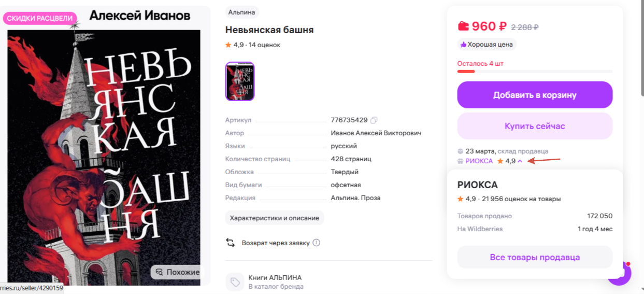Viewport: 644px width, 294px height.
Task: Open the chat bubble in the bottom corner
Action: pyautogui.click(x=620, y=273)
